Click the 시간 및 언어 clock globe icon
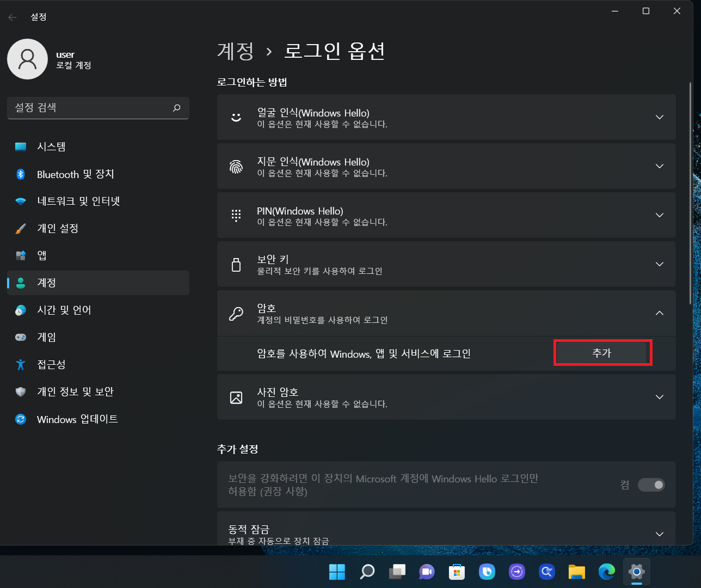The width and height of the screenshot is (701, 588). (21, 310)
